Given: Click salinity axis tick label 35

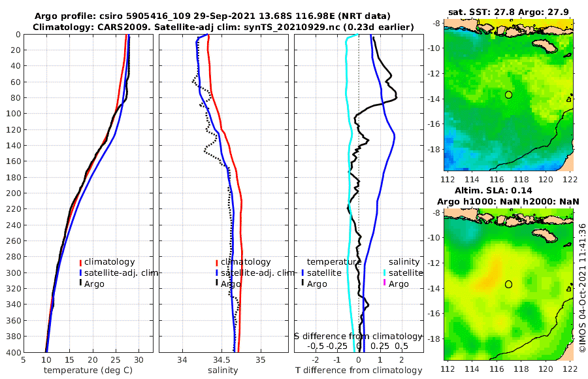Looking at the screenshot, I should pyautogui.click(x=260, y=360).
